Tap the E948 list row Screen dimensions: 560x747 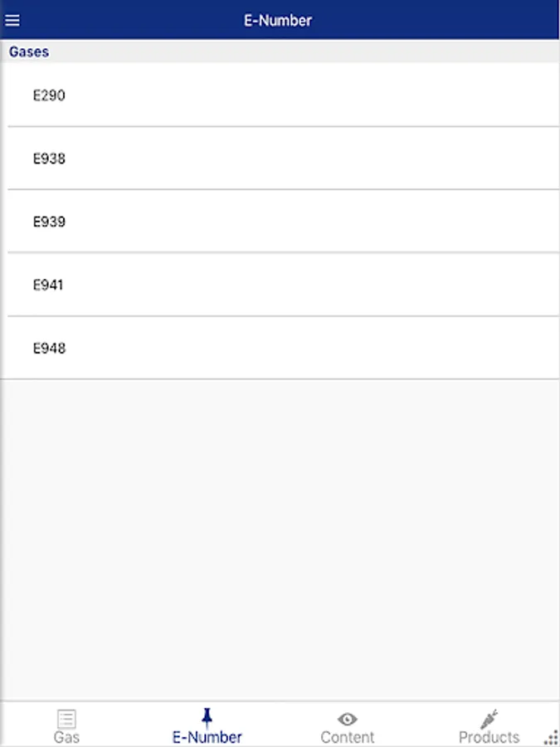click(x=280, y=348)
